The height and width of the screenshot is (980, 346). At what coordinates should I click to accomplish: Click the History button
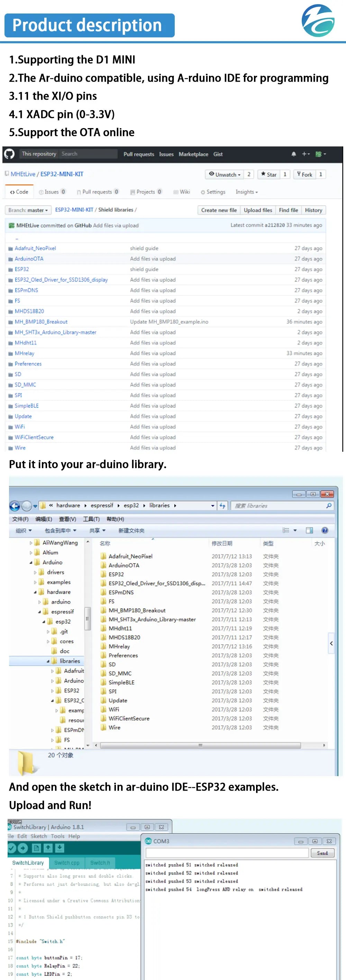tap(313, 210)
